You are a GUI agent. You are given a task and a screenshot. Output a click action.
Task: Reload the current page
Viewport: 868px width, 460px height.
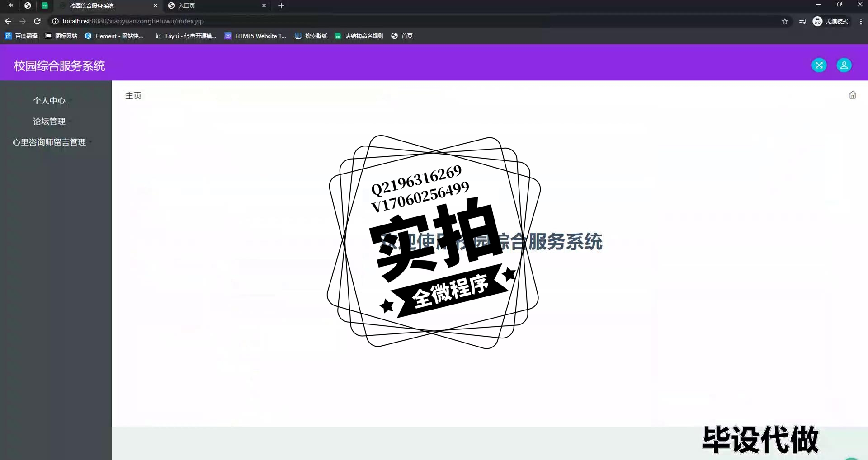(x=38, y=21)
